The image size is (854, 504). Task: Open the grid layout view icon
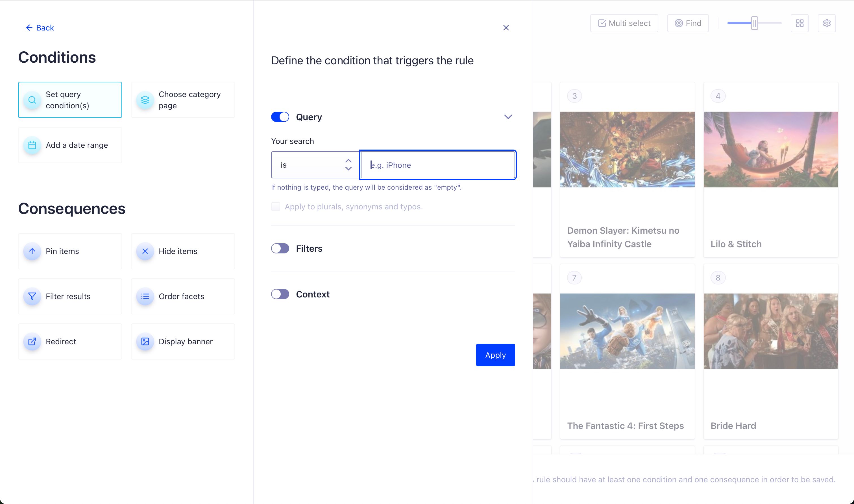(x=799, y=23)
